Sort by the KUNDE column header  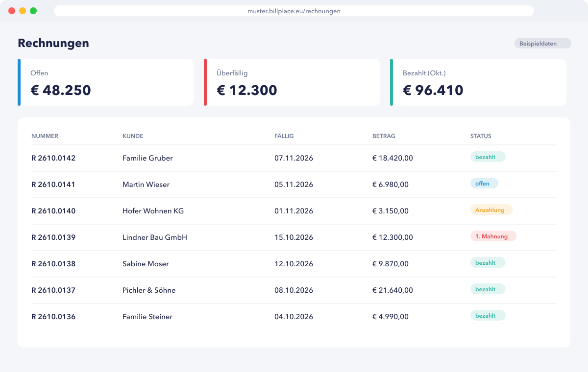pos(133,136)
